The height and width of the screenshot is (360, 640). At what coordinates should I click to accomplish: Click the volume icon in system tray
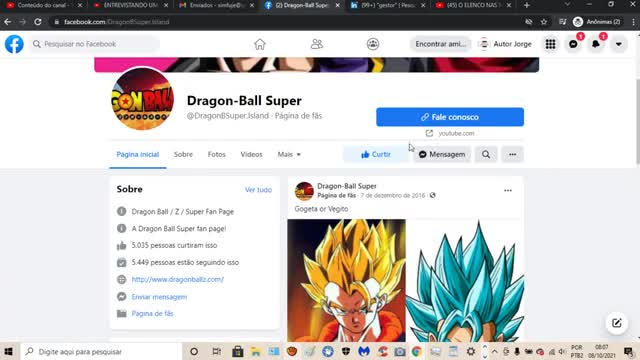tap(562, 351)
